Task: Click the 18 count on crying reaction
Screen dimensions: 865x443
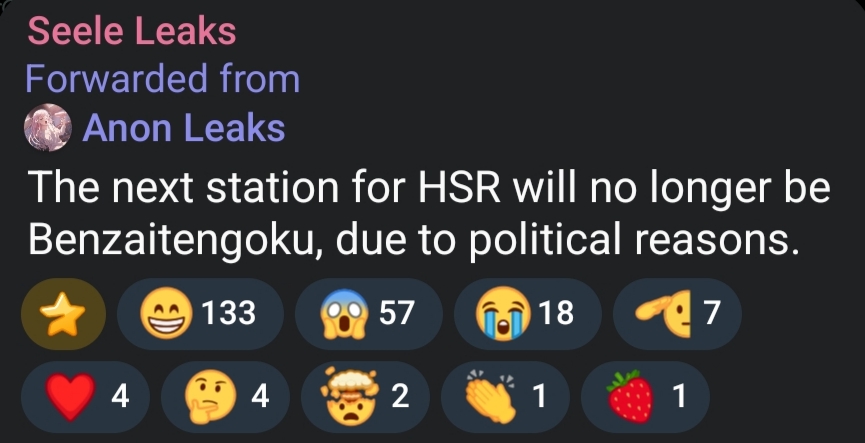Action: pos(556,313)
